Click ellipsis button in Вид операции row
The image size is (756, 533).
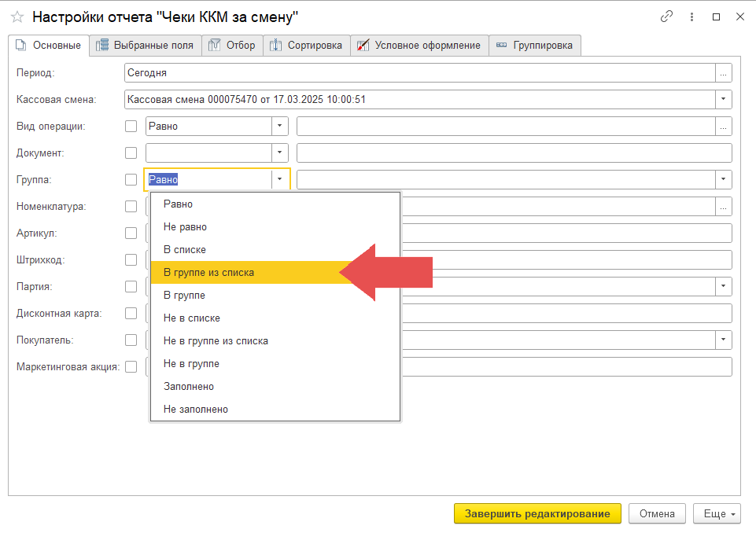tap(724, 126)
